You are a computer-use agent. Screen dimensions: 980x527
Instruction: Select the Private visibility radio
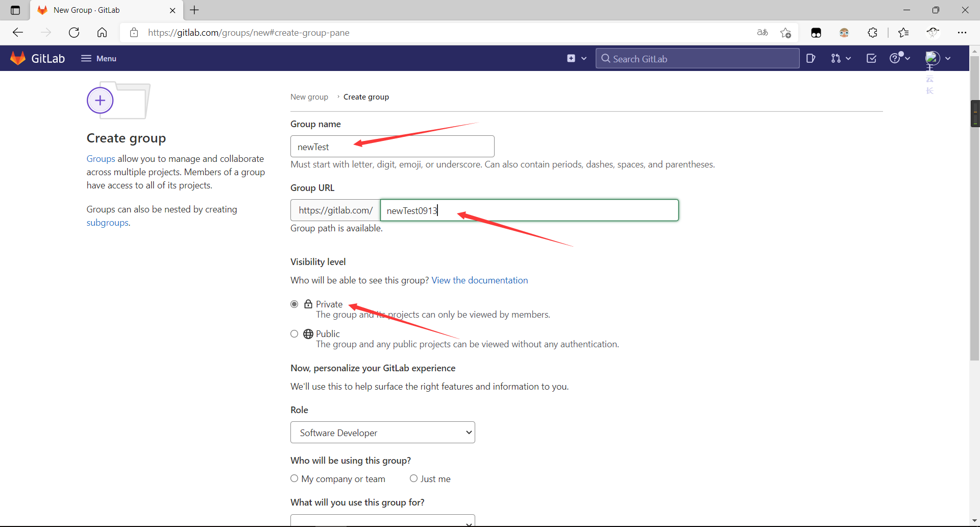click(x=295, y=304)
